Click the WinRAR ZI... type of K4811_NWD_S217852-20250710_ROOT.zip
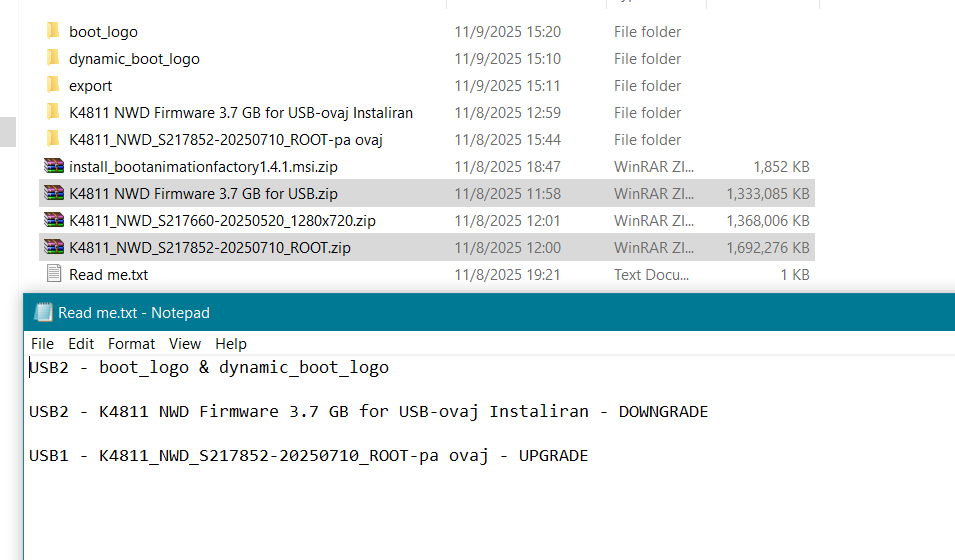Image resolution: width=955 pixels, height=560 pixels. click(x=654, y=248)
